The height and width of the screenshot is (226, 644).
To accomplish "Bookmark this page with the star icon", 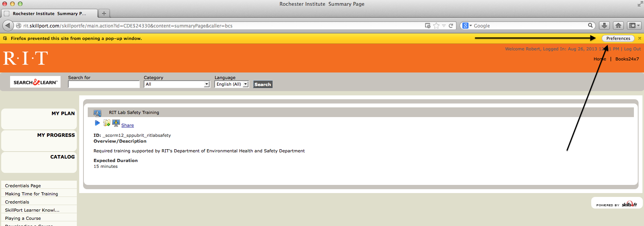I will point(436,26).
